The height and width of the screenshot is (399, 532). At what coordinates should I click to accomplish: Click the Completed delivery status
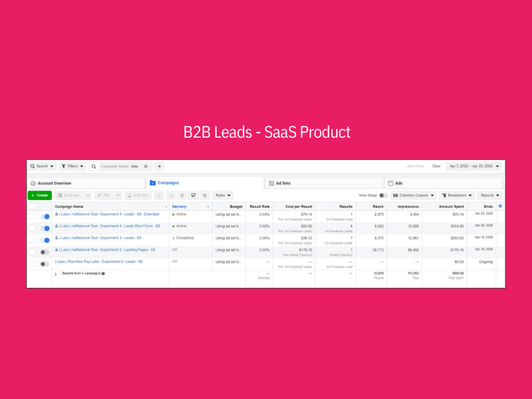pyautogui.click(x=185, y=238)
